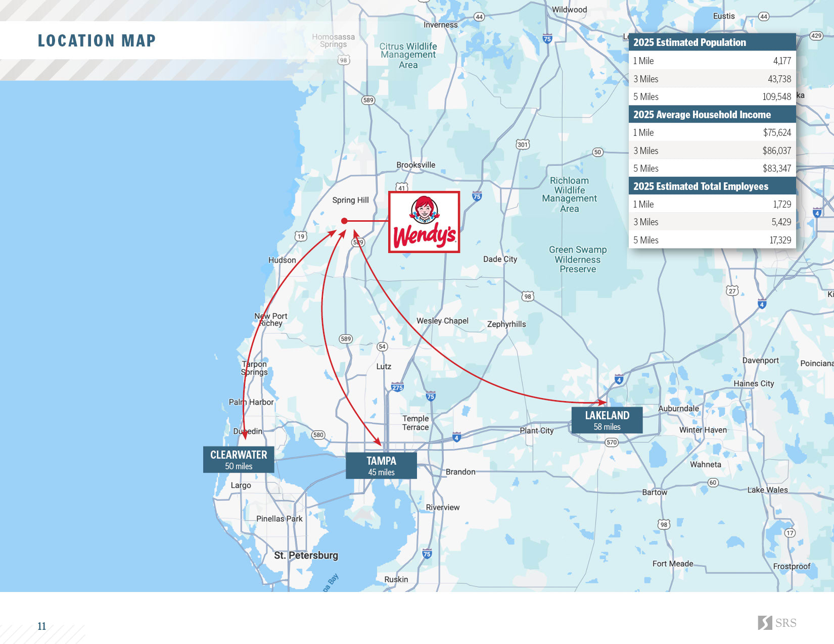This screenshot has width=834, height=644.
Task: Click the Route 570 shield below Lakeland
Action: (x=612, y=442)
